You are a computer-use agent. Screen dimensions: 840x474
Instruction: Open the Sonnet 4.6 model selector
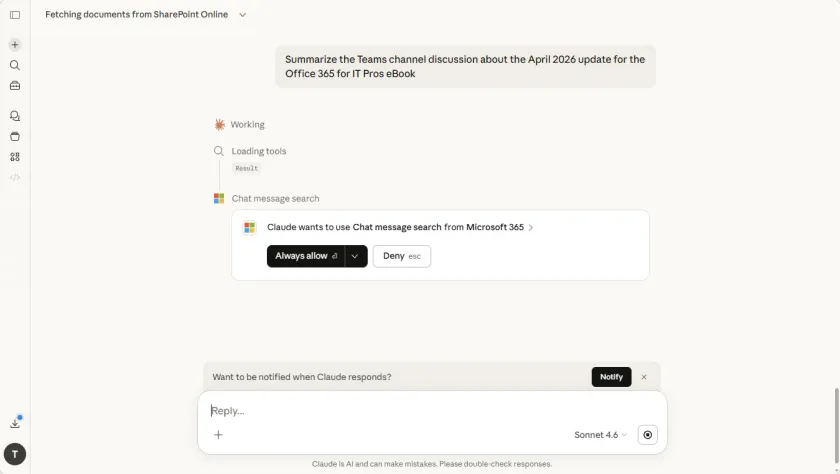[x=600, y=435]
